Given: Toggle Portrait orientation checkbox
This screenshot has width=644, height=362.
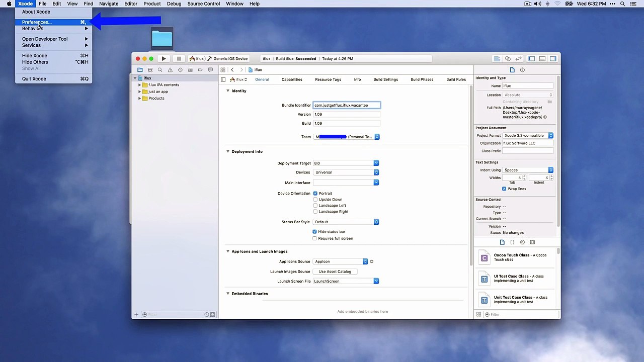Looking at the screenshot, I should click(x=315, y=194).
